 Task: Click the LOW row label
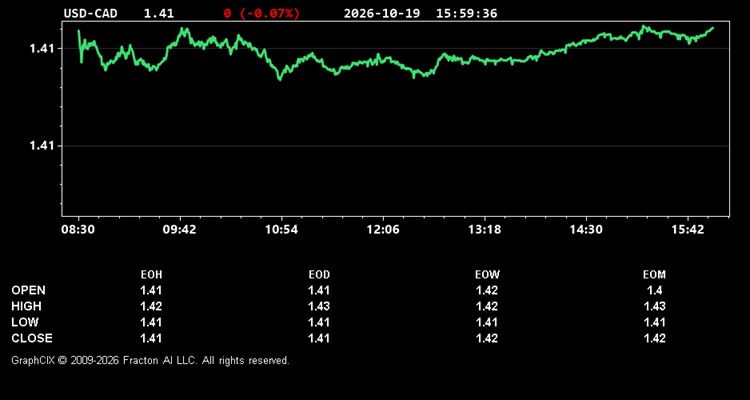point(25,322)
